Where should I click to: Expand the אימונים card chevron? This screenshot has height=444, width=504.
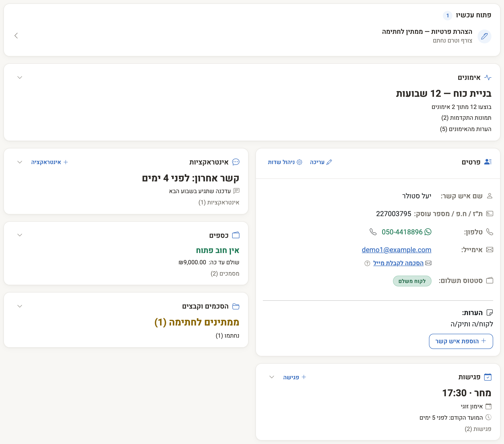click(x=20, y=77)
